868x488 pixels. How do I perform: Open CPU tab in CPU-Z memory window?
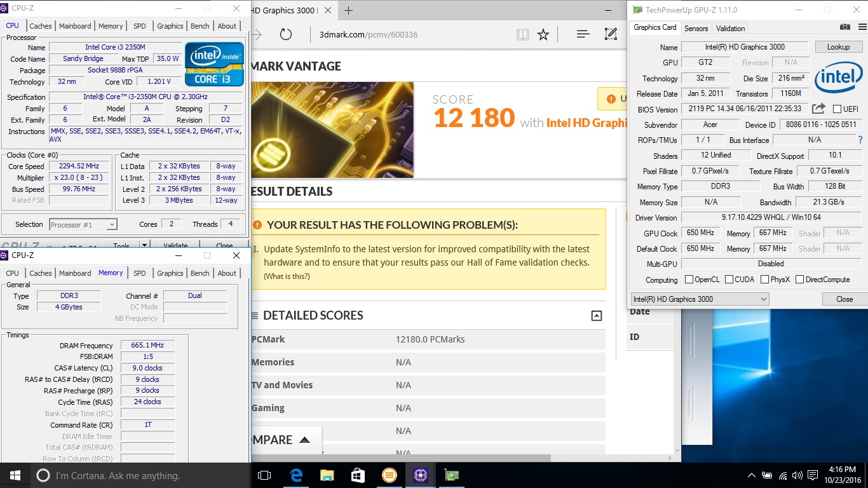13,273
